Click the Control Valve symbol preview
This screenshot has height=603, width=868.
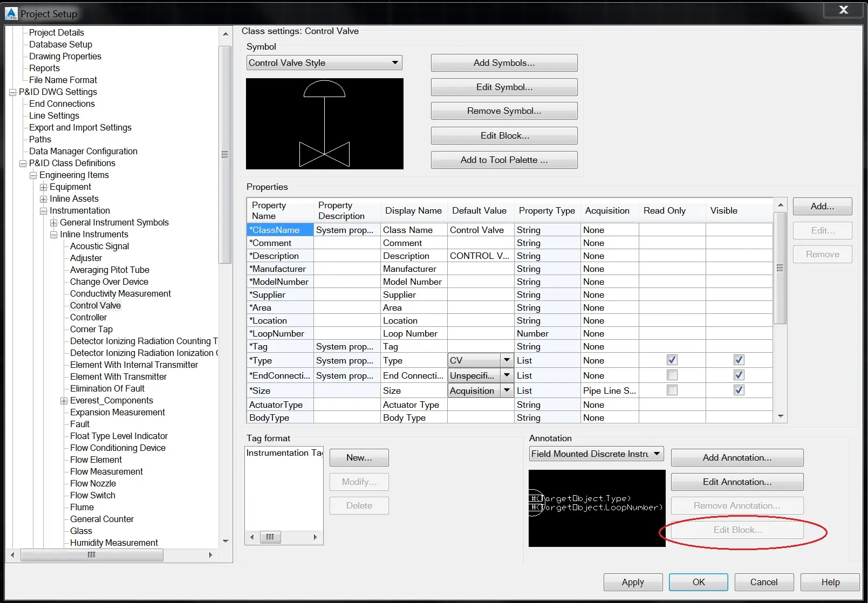coord(325,124)
